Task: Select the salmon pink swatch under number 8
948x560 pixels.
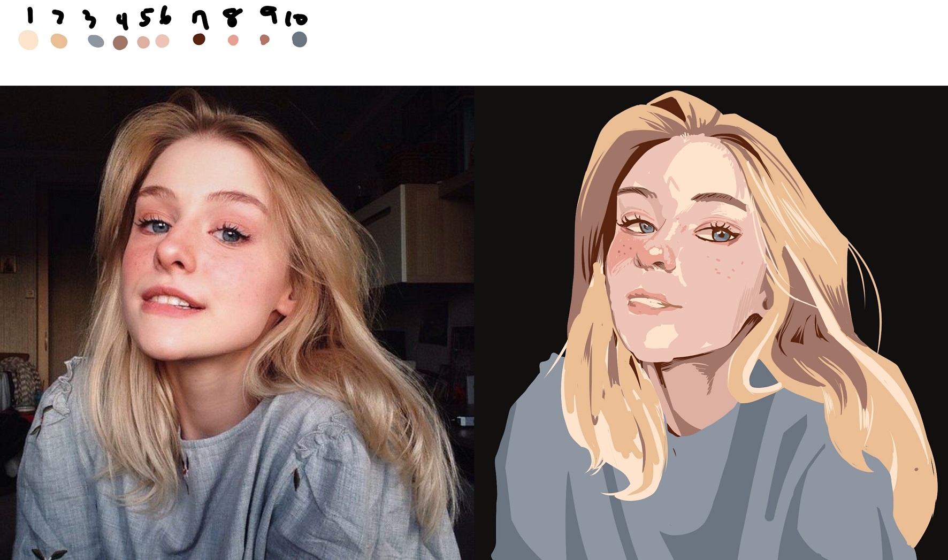Action: pos(233,40)
